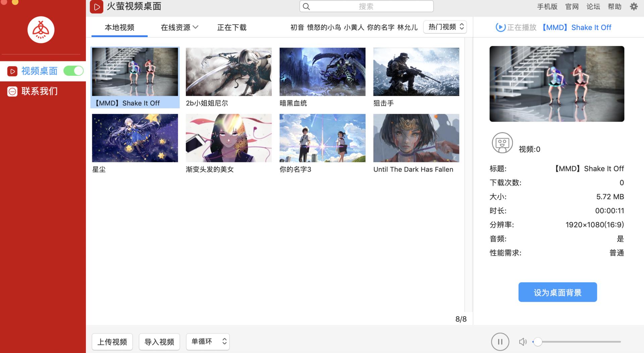This screenshot has width=644, height=353.
Task: Click the firefly logo in the sidebar
Action: (x=41, y=30)
